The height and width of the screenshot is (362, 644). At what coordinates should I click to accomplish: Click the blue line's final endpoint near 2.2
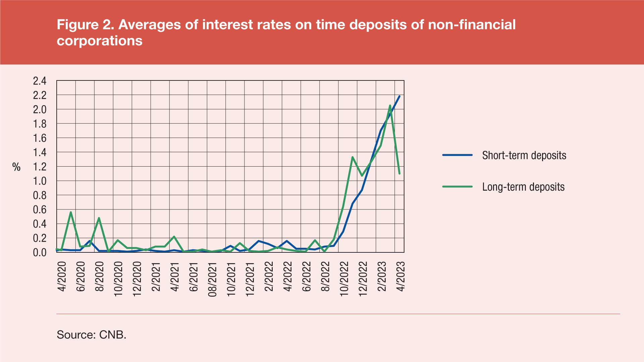[x=399, y=96]
